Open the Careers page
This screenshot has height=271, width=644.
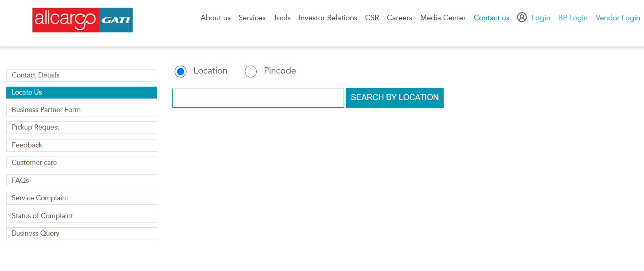pyautogui.click(x=399, y=18)
